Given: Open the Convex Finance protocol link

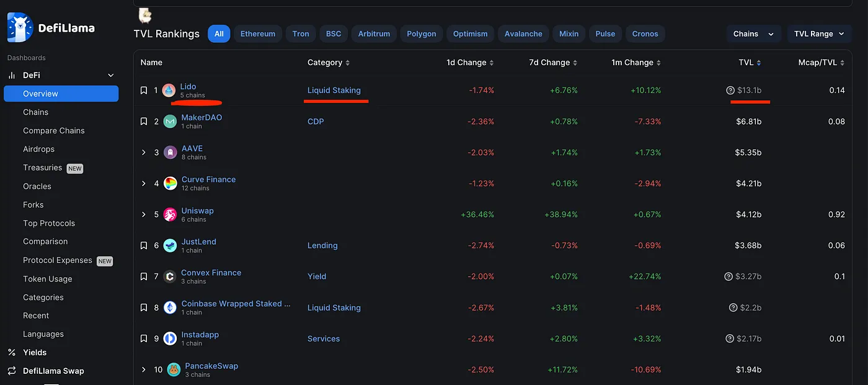Looking at the screenshot, I should (x=211, y=273).
